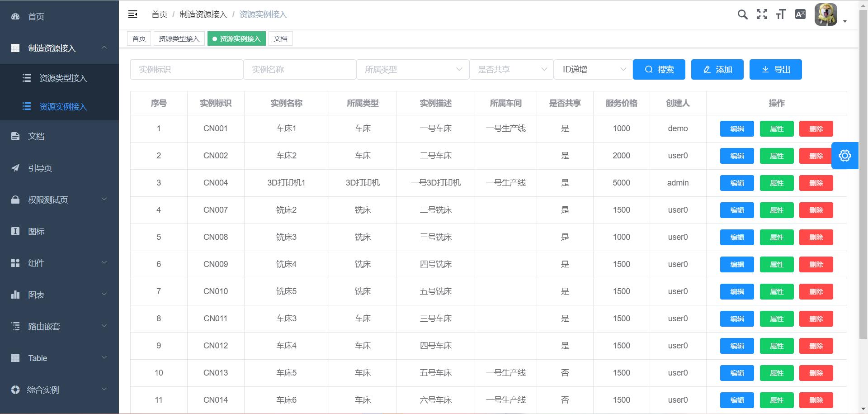The image size is (868, 414).
Task: Open the floating gear settings panel
Action: (x=844, y=156)
